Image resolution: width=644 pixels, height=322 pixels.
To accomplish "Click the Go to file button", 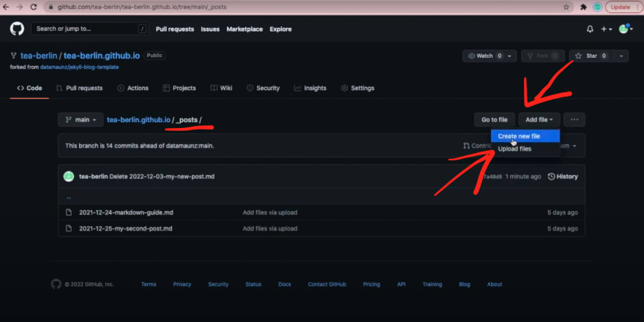I will [x=495, y=120].
